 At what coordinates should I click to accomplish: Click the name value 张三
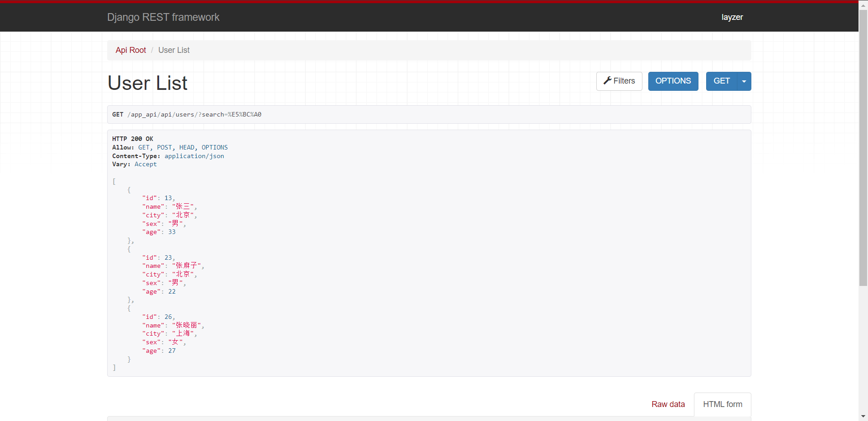[183, 206]
